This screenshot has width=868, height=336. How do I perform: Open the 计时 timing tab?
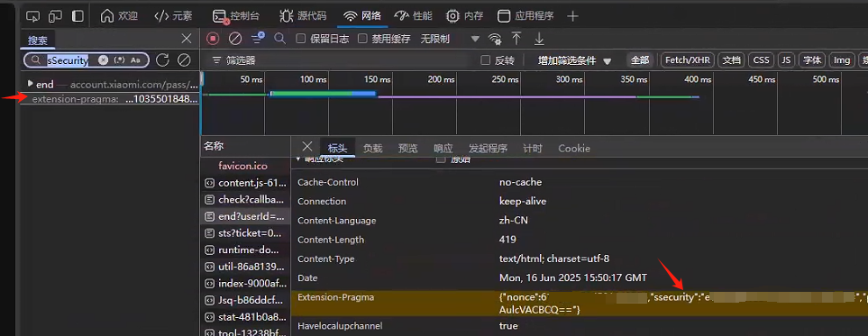tap(533, 149)
